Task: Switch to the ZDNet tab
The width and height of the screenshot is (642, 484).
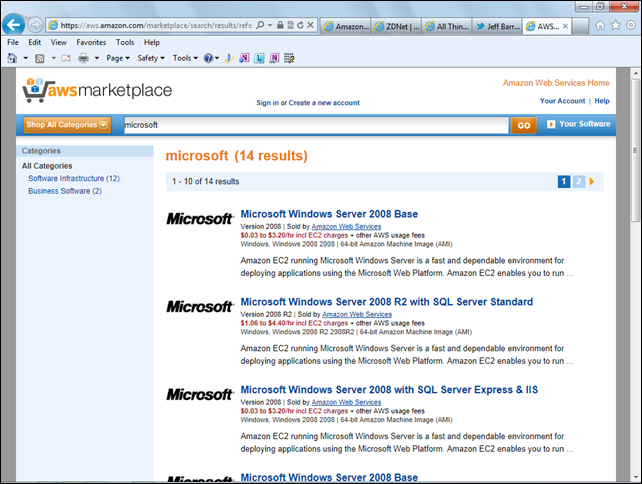Action: 396,26
